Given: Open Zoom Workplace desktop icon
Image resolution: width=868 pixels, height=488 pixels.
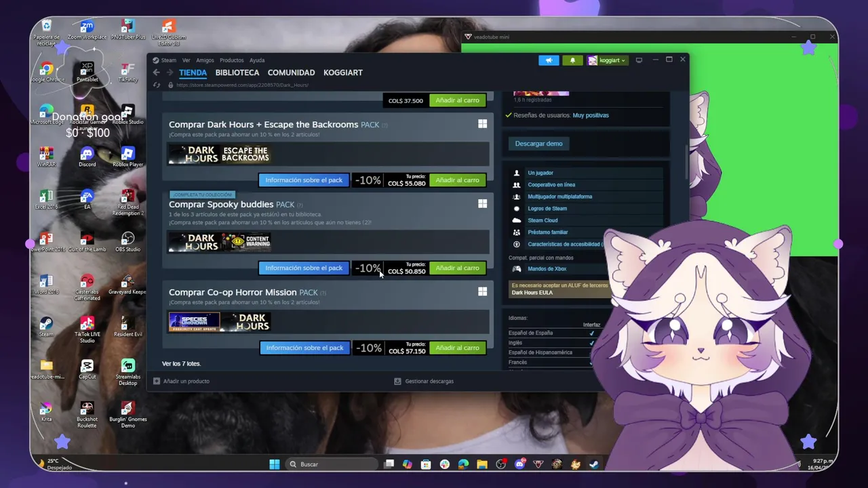Looking at the screenshot, I should tap(87, 30).
